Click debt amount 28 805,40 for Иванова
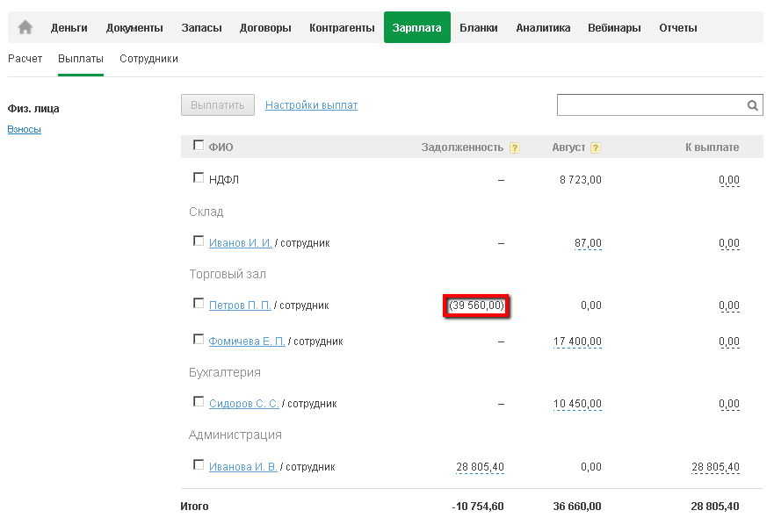This screenshot has height=532, width=774. point(481,467)
